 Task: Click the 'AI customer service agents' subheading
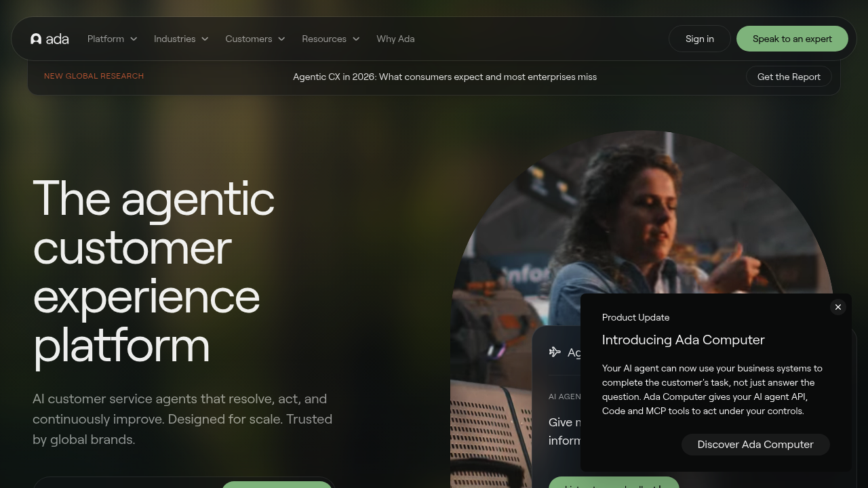[x=182, y=419]
